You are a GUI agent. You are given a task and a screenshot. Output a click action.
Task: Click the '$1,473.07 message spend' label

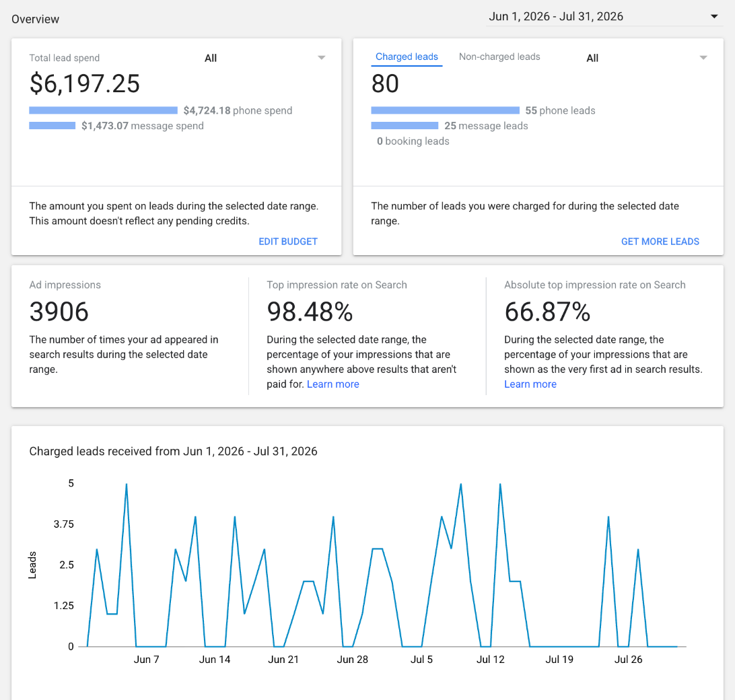[143, 126]
